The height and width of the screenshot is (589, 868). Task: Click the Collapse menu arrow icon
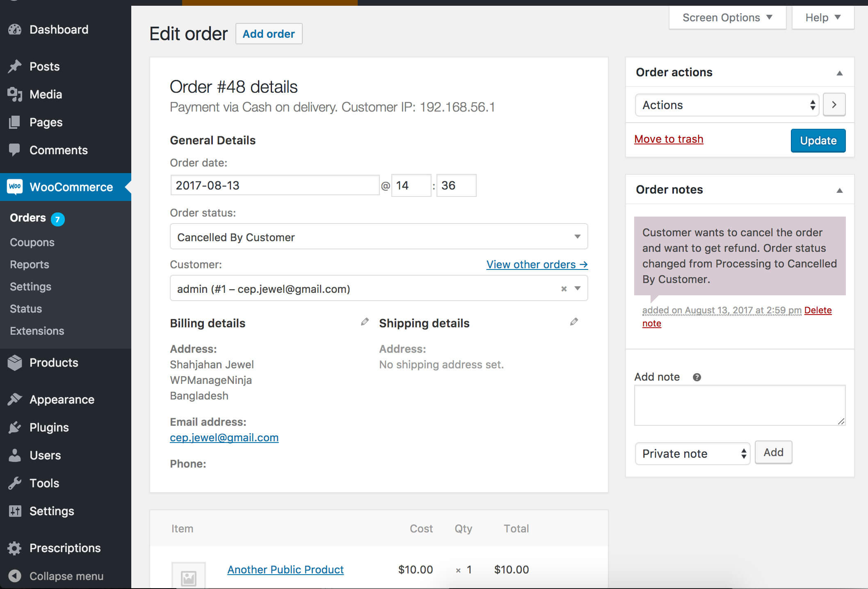tap(15, 576)
